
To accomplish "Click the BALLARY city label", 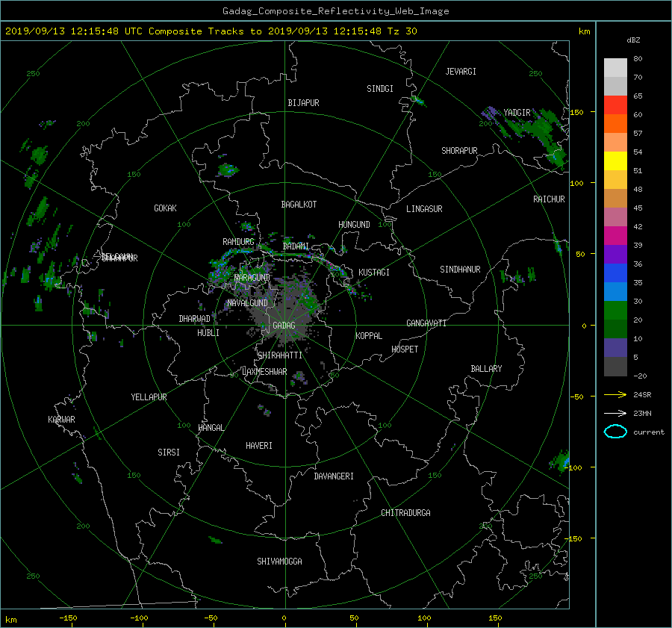I will (486, 369).
